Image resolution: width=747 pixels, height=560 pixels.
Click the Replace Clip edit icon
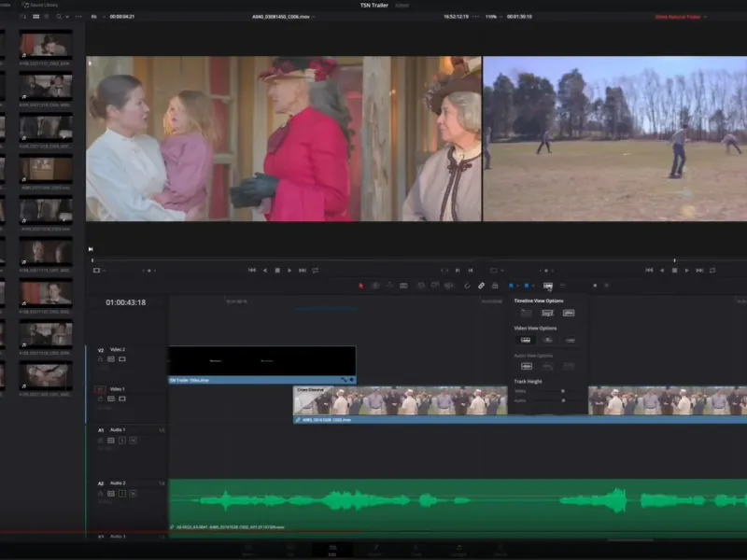449,286
